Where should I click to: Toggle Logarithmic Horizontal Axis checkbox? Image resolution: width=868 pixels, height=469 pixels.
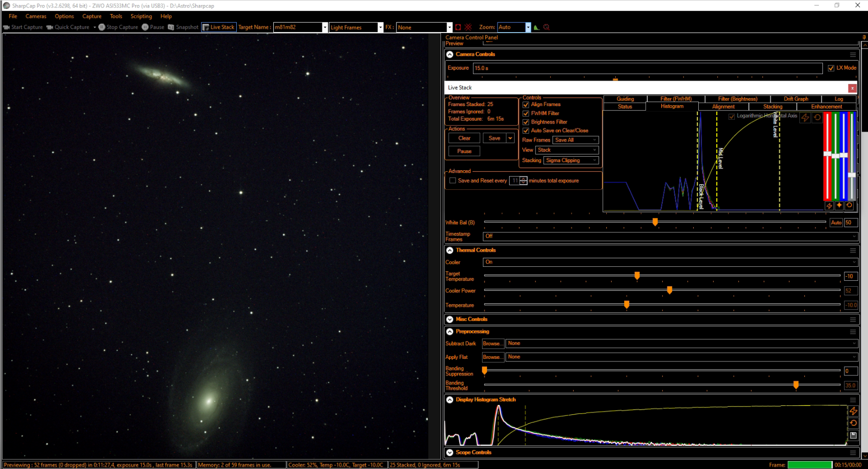731,116
